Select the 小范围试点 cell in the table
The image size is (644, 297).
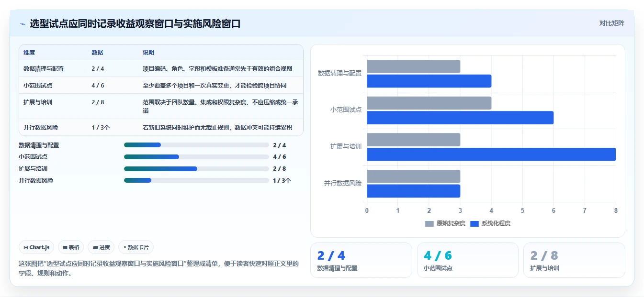[38, 85]
